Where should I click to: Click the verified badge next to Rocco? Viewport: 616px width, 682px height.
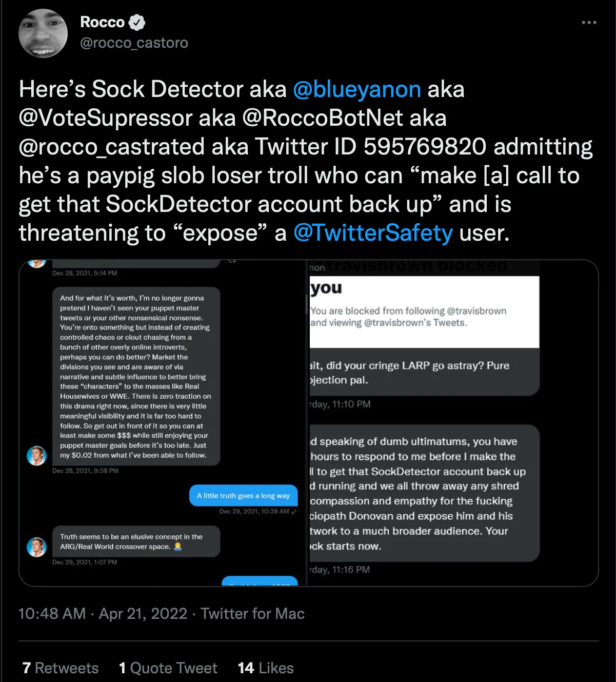pos(136,23)
